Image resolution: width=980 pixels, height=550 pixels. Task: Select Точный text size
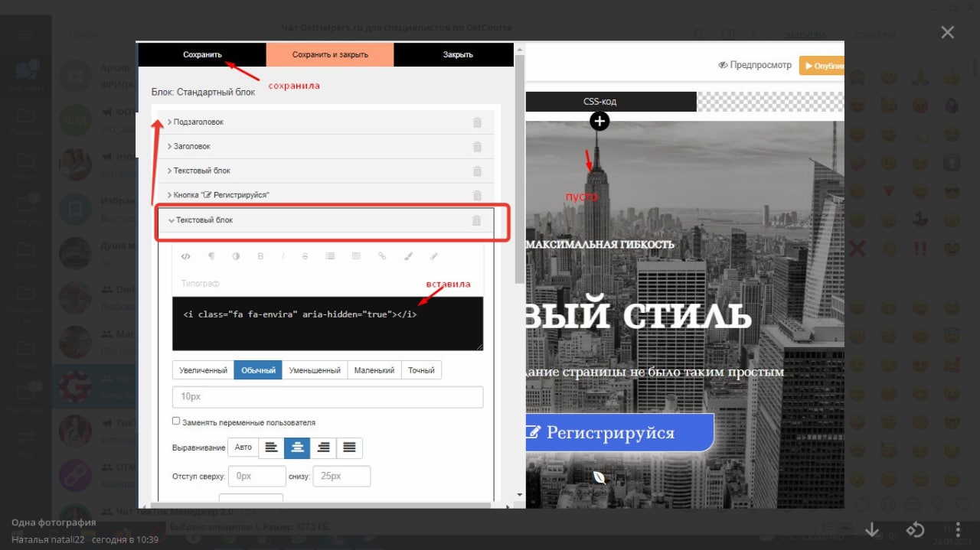[421, 370]
